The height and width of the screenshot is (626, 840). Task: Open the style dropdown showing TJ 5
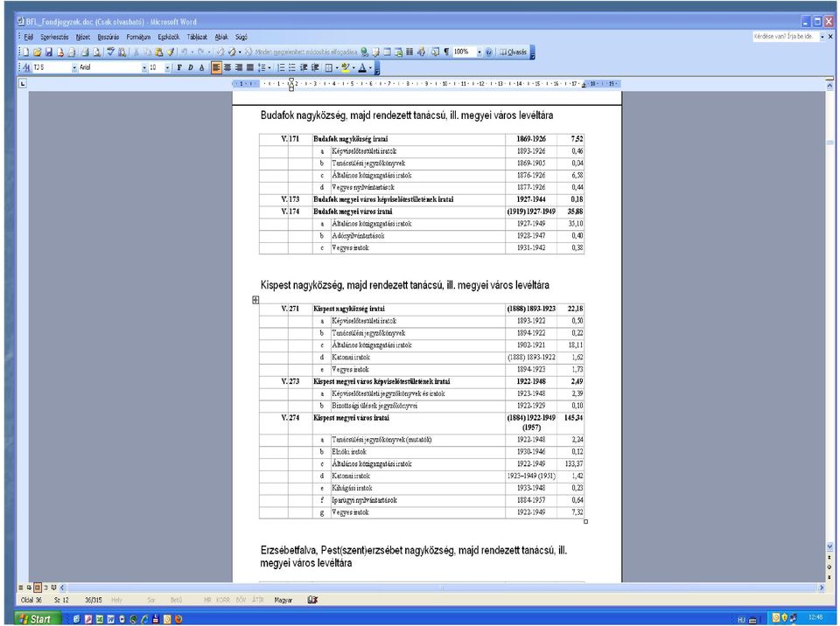(74, 67)
